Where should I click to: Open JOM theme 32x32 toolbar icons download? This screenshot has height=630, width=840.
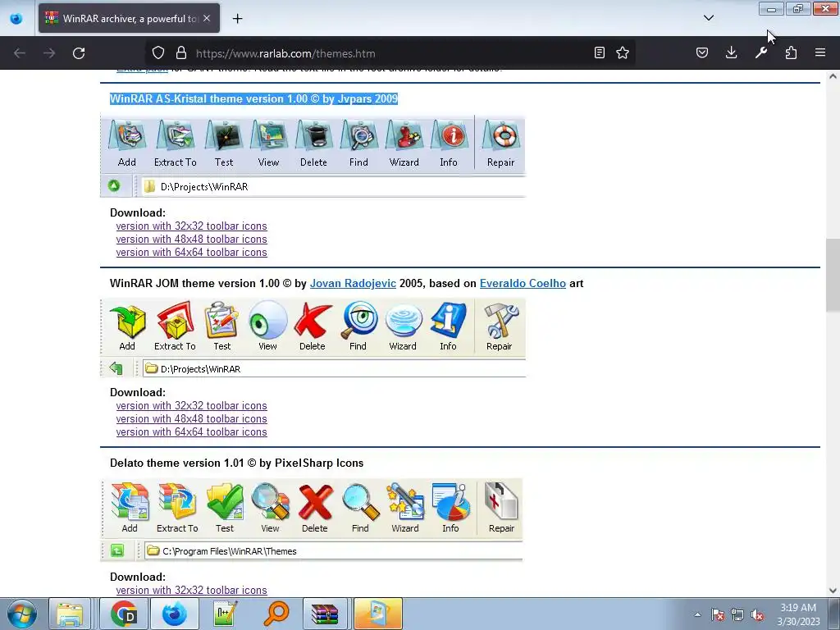click(191, 405)
